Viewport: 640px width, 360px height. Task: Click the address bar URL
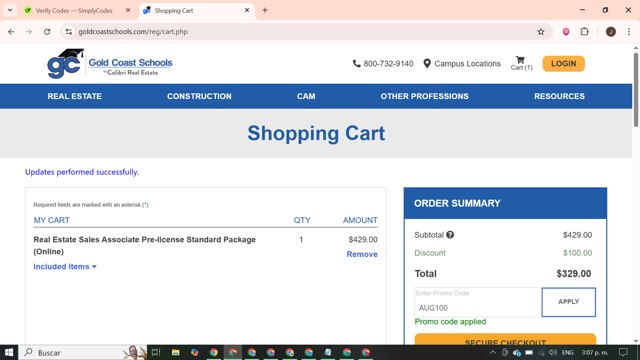click(x=133, y=31)
